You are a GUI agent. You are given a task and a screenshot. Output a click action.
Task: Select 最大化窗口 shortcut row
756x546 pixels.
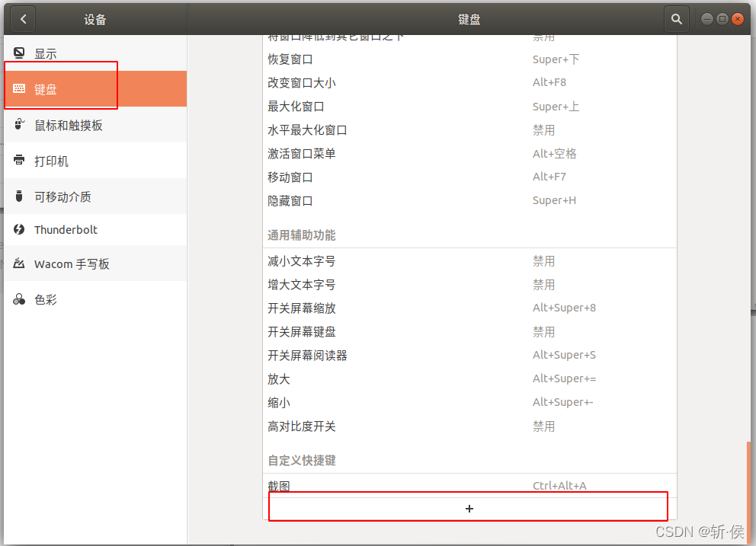(469, 107)
